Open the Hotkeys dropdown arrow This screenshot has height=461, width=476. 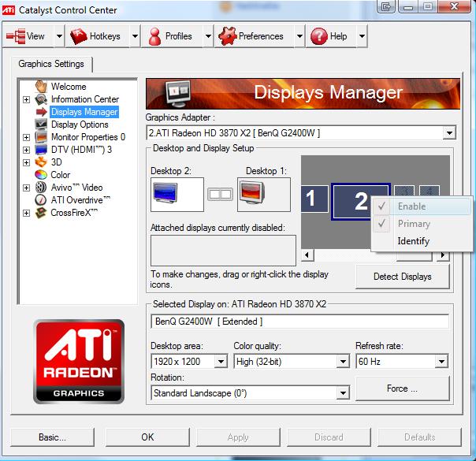coord(135,36)
